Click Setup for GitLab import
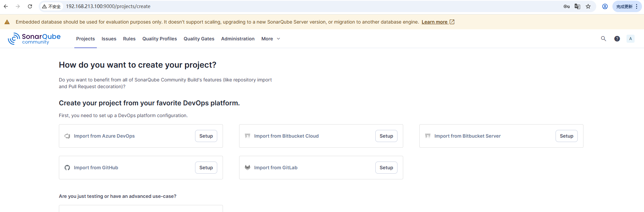 pos(386,168)
